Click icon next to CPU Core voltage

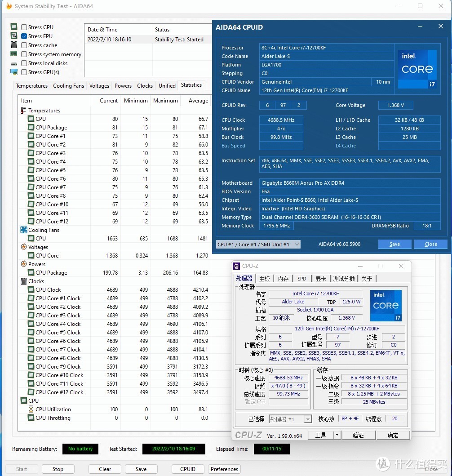click(x=31, y=255)
